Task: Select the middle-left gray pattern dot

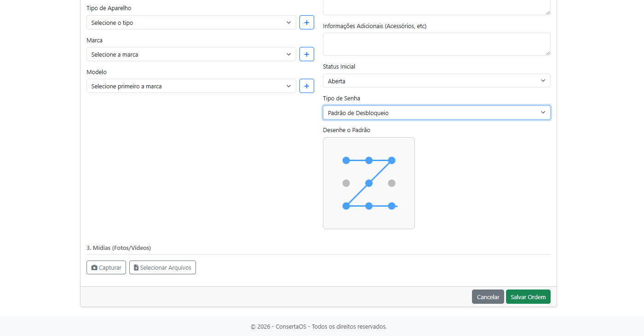Action: [x=346, y=183]
